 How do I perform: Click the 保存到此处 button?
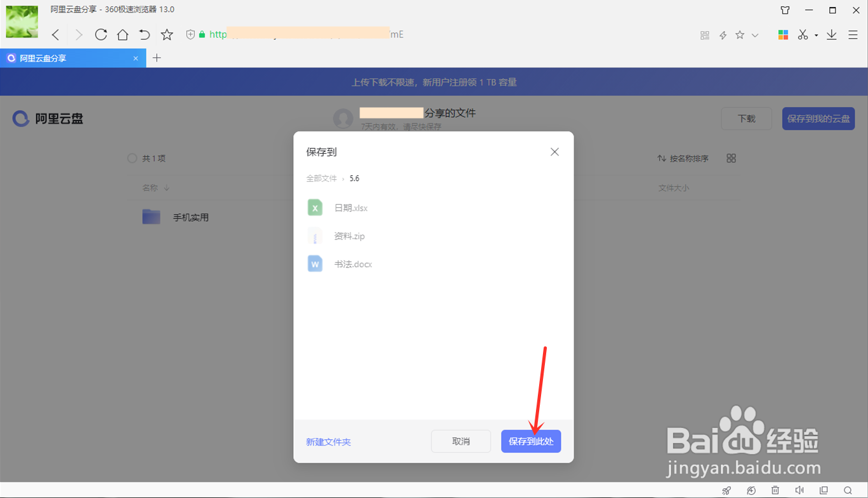[x=531, y=441]
